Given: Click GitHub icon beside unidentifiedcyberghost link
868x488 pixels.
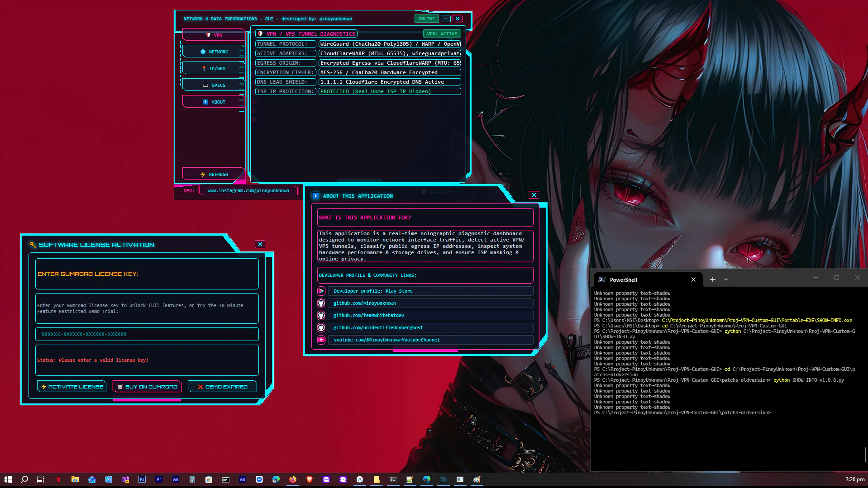Looking at the screenshot, I should click(321, 327).
